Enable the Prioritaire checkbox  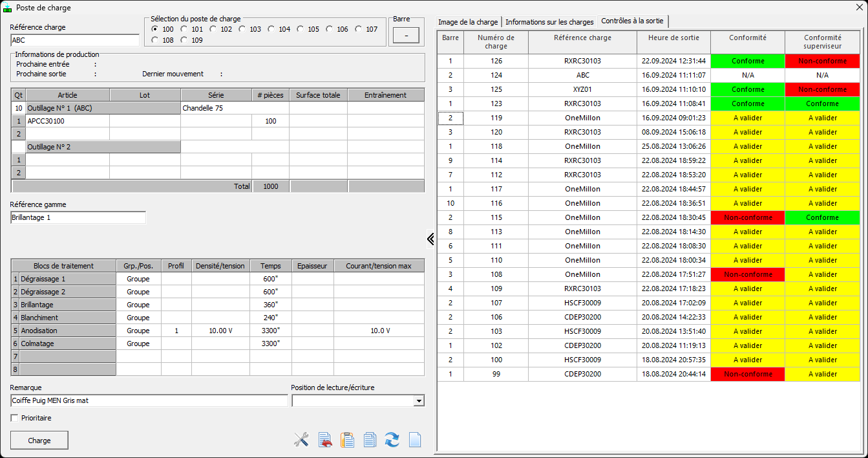[x=15, y=418]
